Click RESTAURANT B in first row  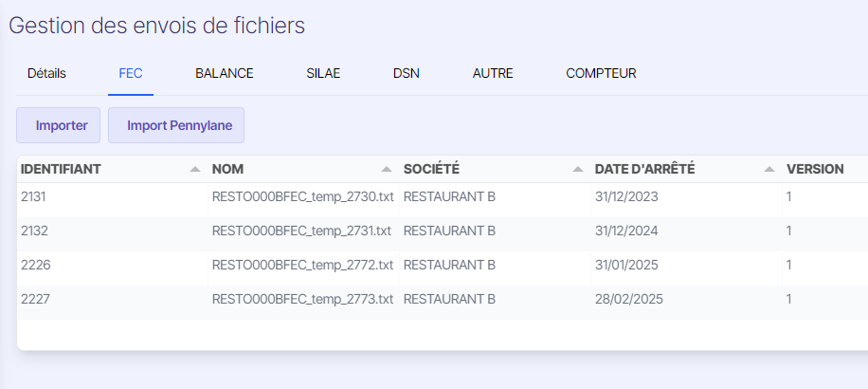pyautogui.click(x=449, y=196)
